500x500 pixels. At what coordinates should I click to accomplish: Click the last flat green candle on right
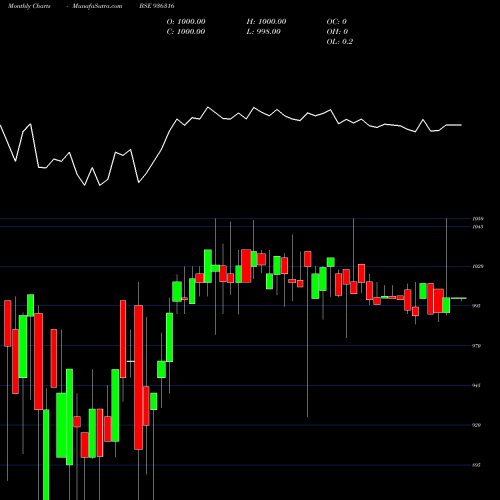459,298
